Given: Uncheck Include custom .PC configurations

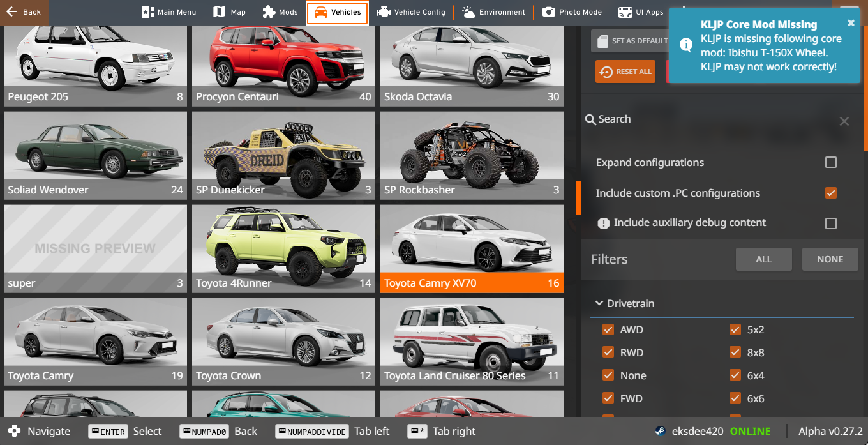Looking at the screenshot, I should click(830, 193).
